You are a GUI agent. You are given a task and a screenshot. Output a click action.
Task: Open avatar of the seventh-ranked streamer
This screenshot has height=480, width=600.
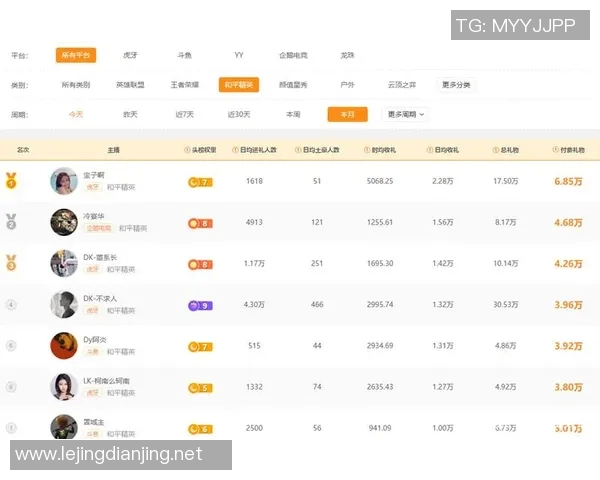point(64,427)
